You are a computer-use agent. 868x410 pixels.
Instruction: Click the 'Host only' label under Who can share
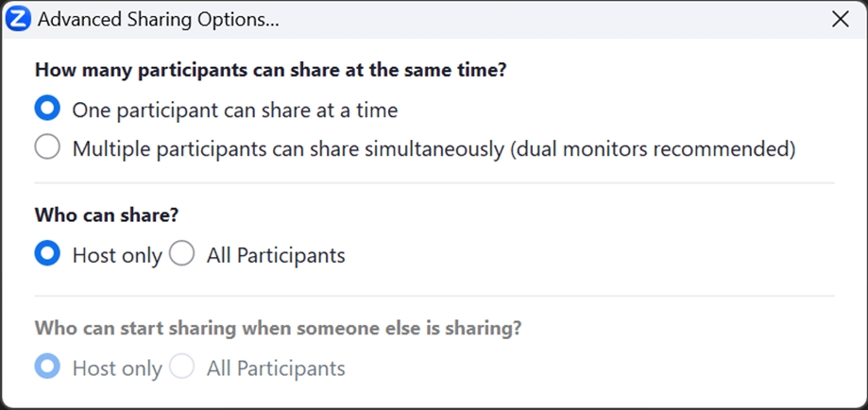[117, 255]
